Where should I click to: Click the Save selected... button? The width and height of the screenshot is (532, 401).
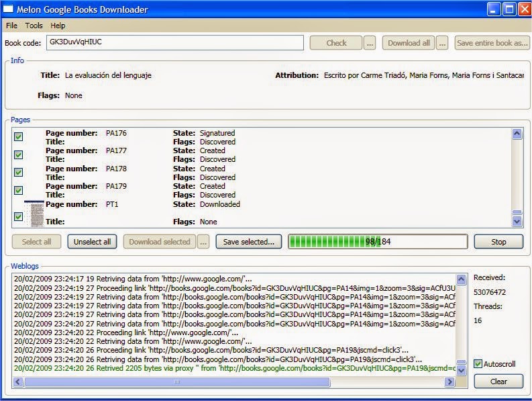pos(249,242)
